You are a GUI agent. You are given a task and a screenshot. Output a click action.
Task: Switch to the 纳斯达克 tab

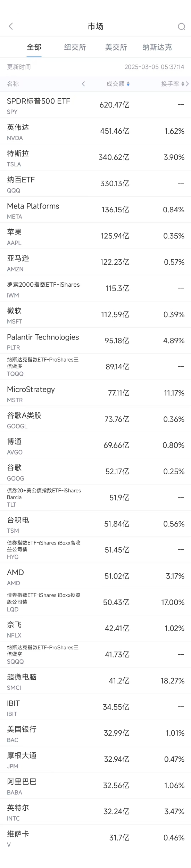pyautogui.click(x=157, y=47)
